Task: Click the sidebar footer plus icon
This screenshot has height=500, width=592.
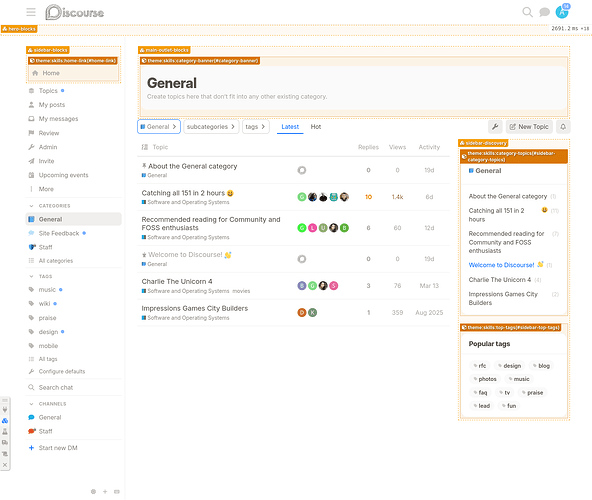Action: point(105,491)
